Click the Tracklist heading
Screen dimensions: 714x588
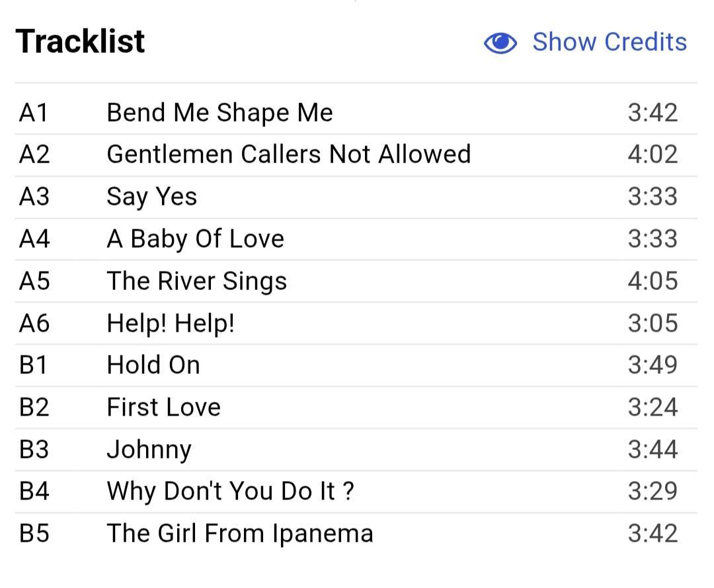80,42
